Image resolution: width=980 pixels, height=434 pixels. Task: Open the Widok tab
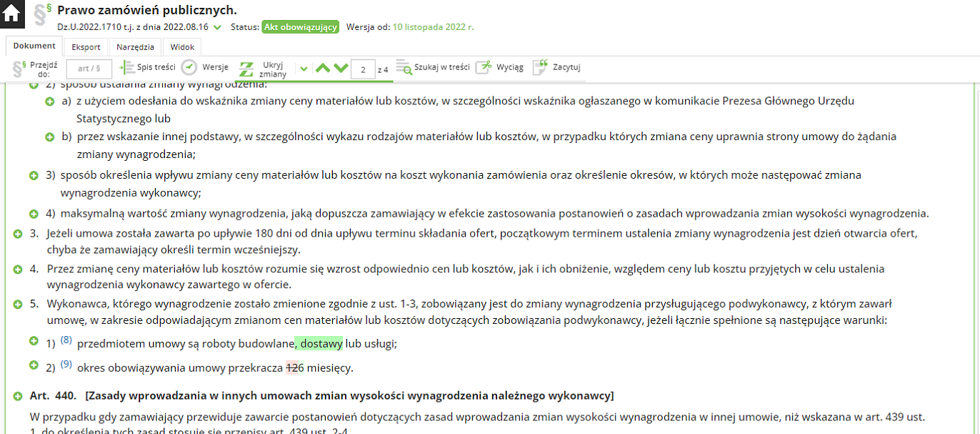point(182,47)
